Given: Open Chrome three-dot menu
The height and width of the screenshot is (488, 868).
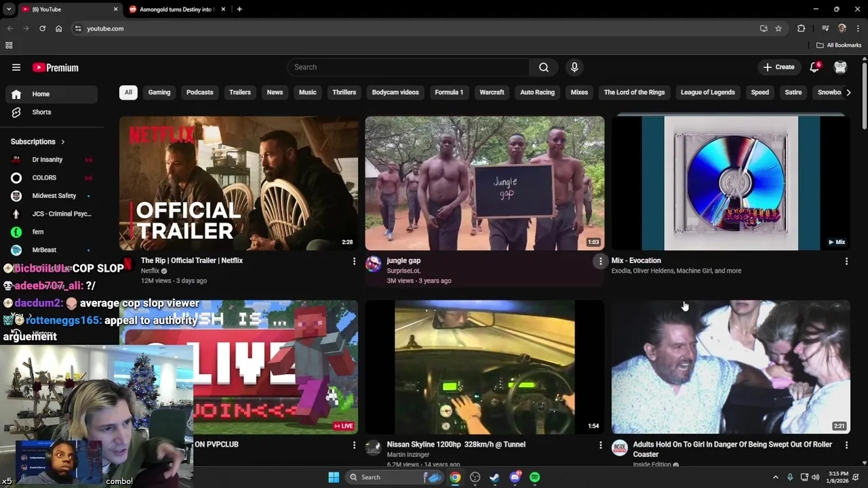Looking at the screenshot, I should coord(858,28).
